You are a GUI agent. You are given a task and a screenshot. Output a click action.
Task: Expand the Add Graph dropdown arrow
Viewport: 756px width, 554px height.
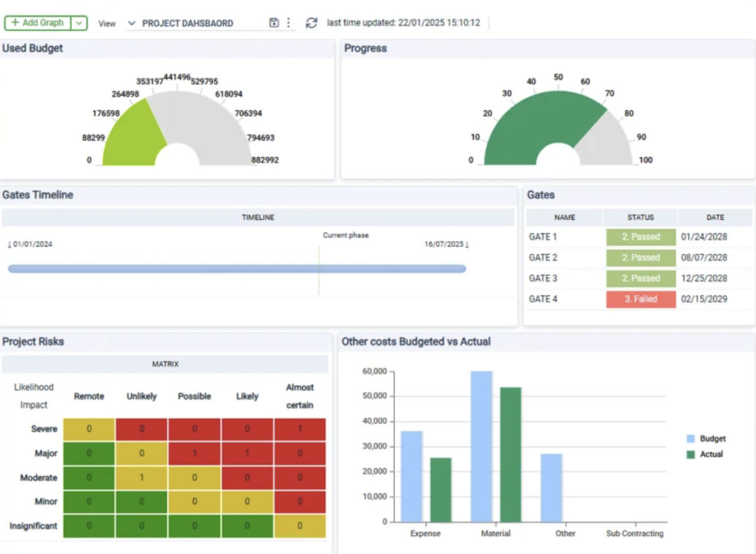point(79,23)
